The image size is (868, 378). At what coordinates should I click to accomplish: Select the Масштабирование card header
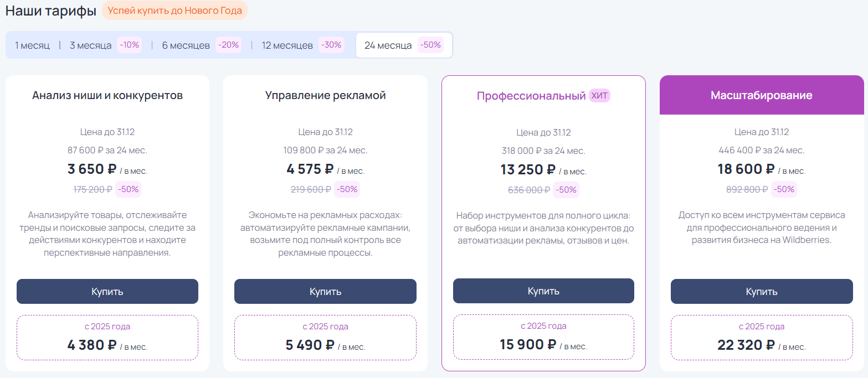(761, 95)
